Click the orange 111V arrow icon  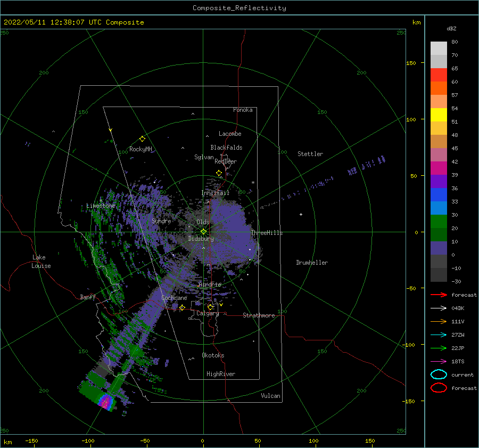point(439,321)
